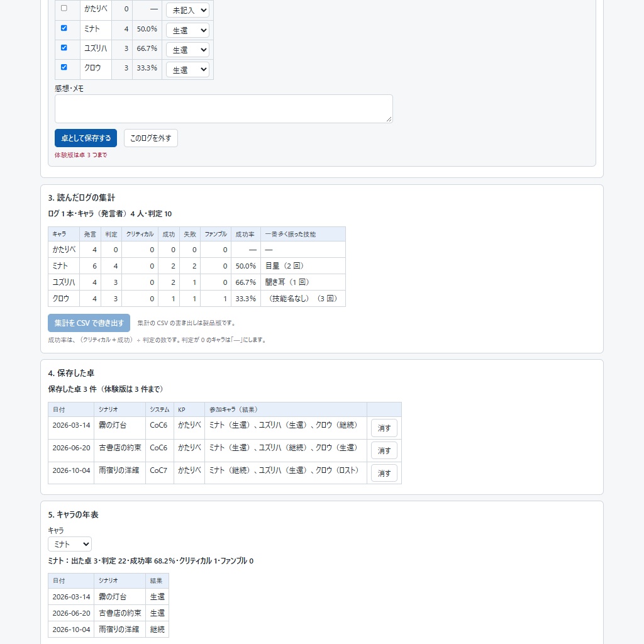
Task: Open the キャラ selector dropdown in 年表
Action: click(70, 544)
